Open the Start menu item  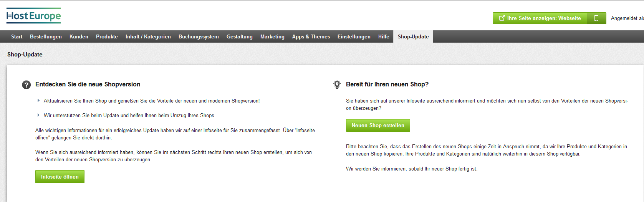point(17,36)
